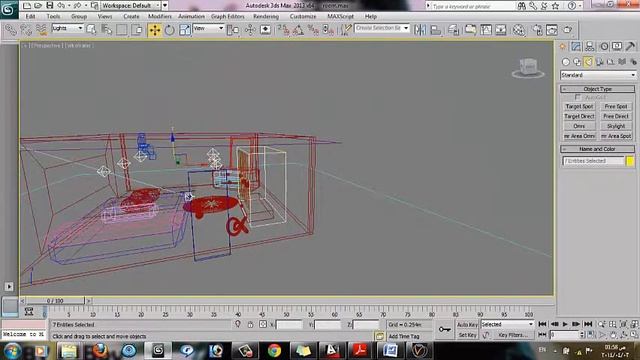This screenshot has width=640, height=360.
Task: Click the Select Object tool
Action: click(91, 30)
